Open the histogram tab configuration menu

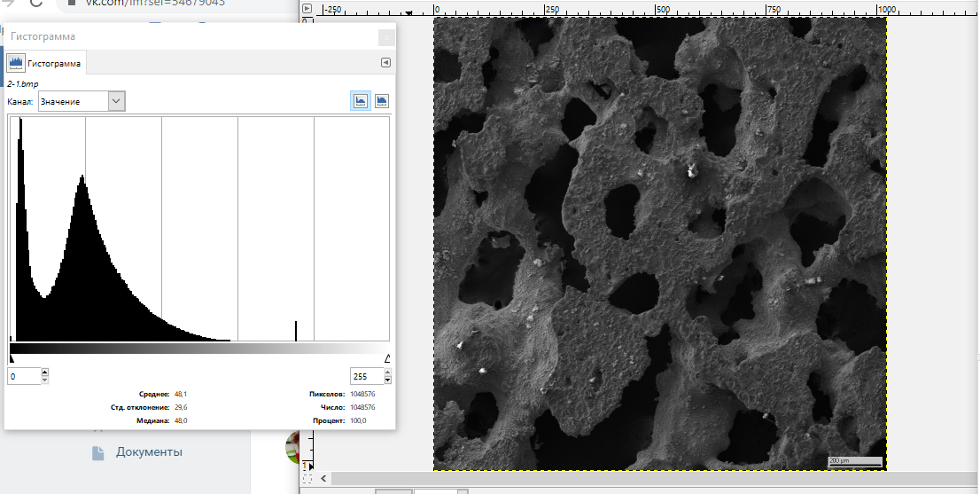click(x=385, y=63)
